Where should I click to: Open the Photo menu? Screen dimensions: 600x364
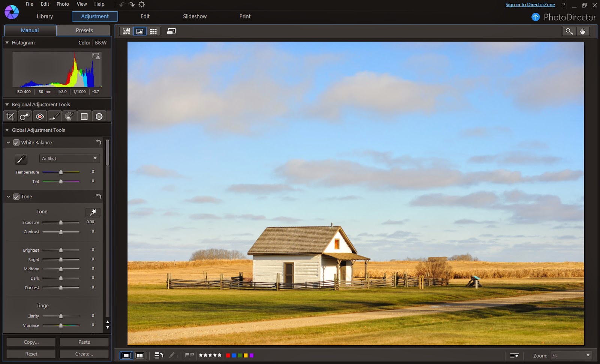point(62,4)
